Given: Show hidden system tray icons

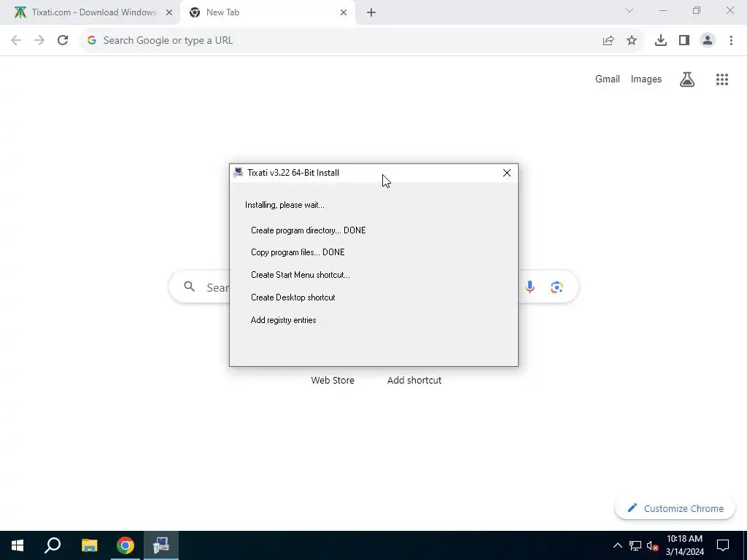Looking at the screenshot, I should coord(617,545).
